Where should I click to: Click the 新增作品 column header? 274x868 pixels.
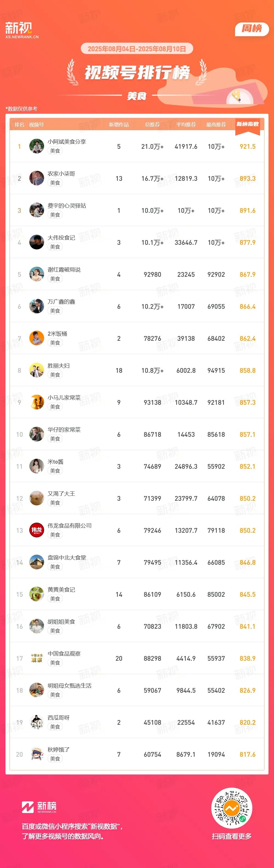pyautogui.click(x=119, y=125)
